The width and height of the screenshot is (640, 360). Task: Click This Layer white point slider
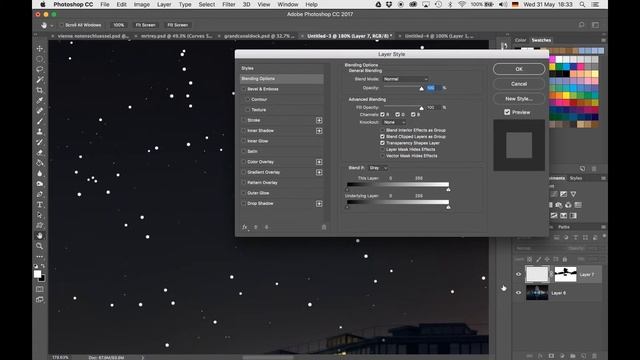tap(448, 189)
